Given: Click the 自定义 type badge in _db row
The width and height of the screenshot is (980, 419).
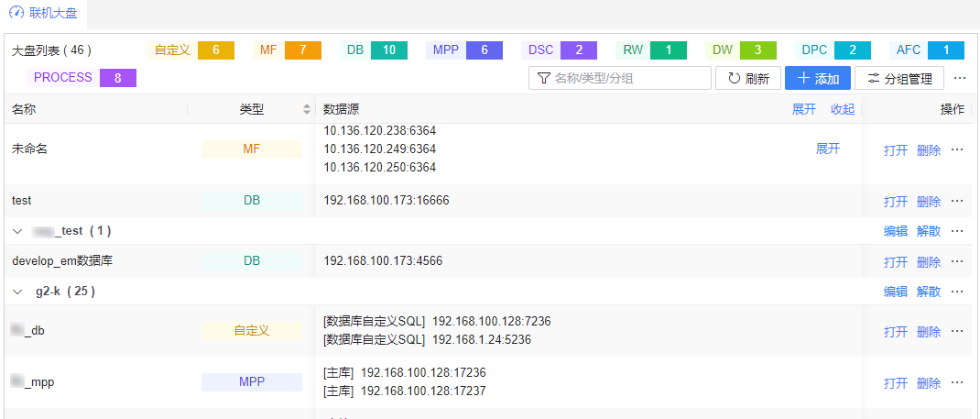Looking at the screenshot, I should click(251, 331).
